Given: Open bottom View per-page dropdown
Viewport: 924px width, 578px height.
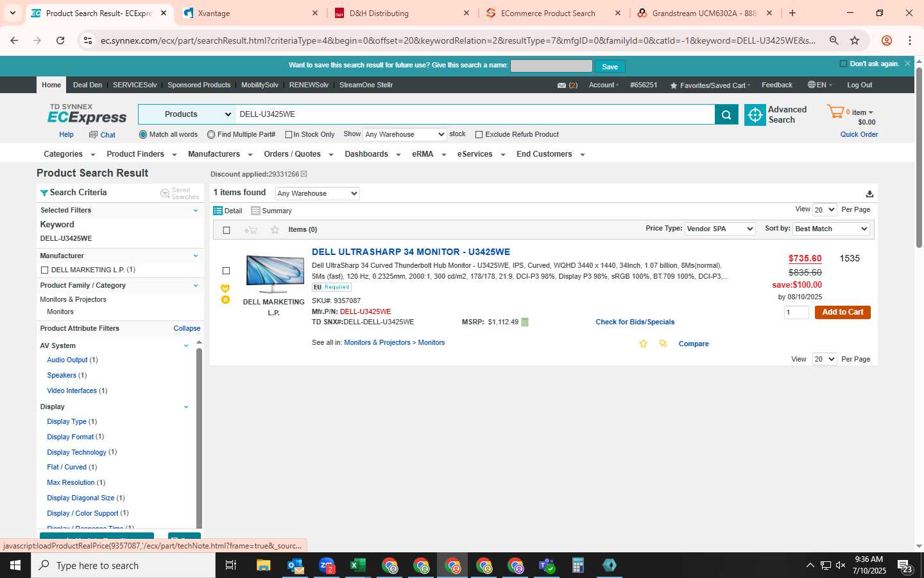Looking at the screenshot, I should [825, 359].
